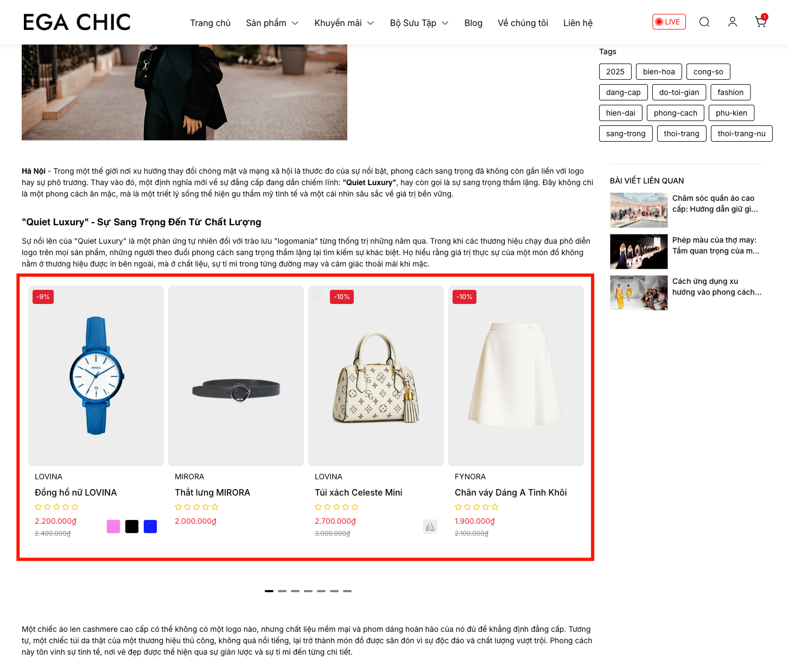Go to the Blog menu item
The width and height of the screenshot is (789, 672).
[473, 23]
